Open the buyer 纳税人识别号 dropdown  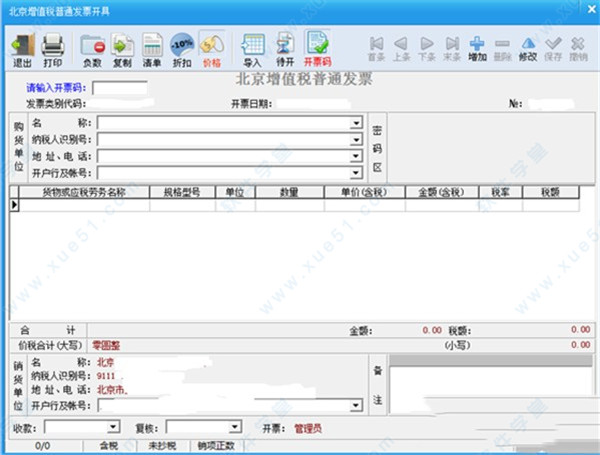[x=356, y=140]
